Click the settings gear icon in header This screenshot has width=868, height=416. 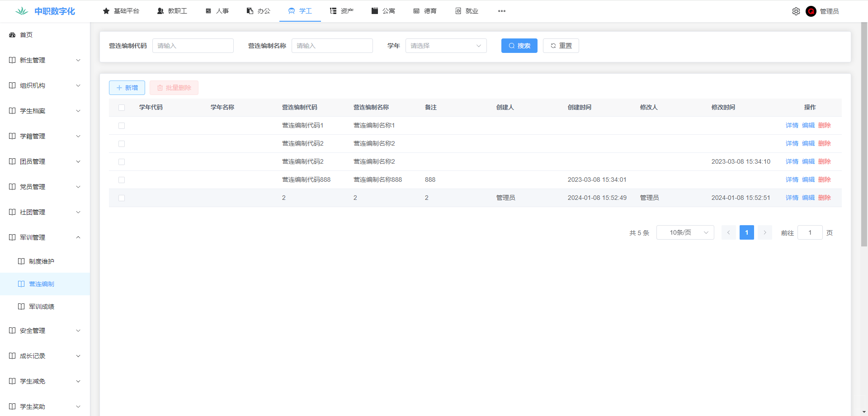[796, 11]
